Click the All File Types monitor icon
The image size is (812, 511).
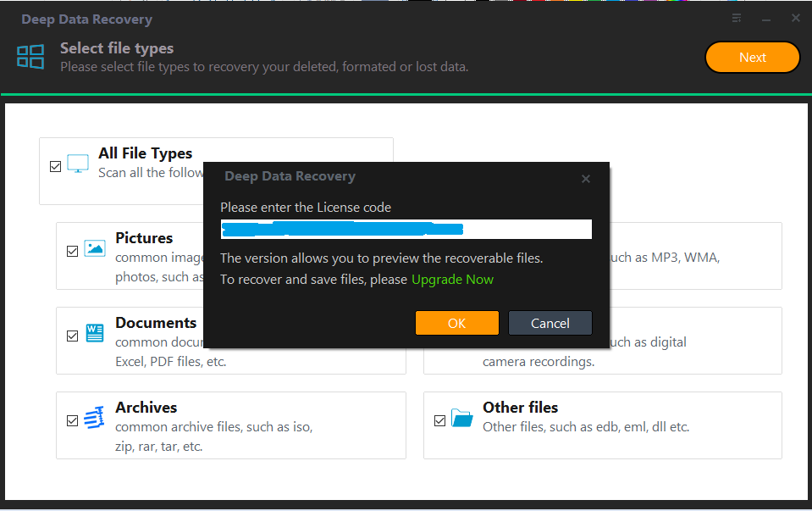point(78,164)
